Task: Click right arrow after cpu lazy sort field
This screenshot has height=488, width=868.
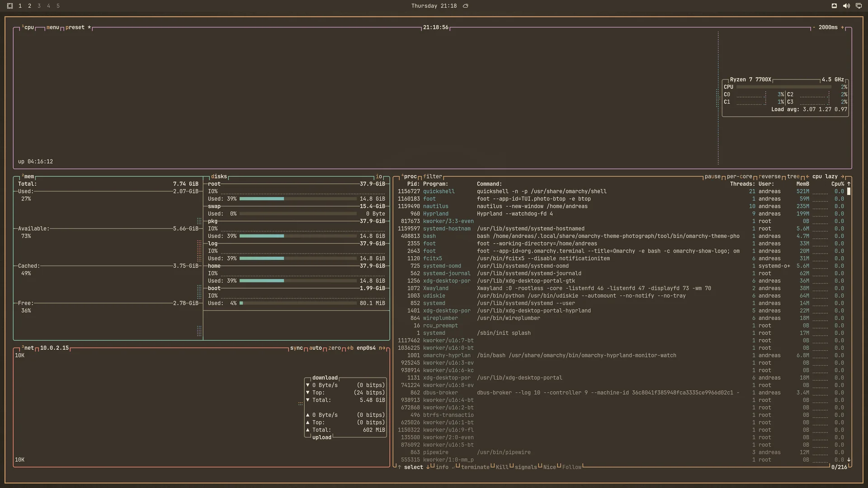Action: [842, 177]
